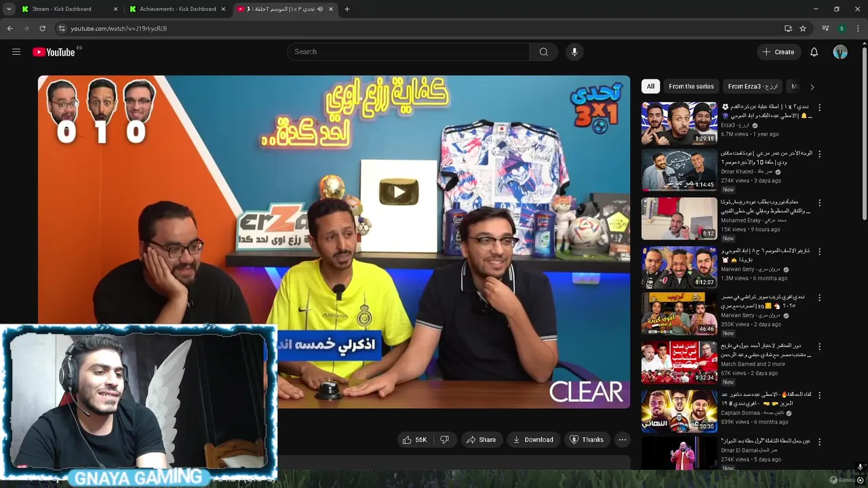The width and height of the screenshot is (868, 488).
Task: Click the Thanks button
Action: click(587, 440)
